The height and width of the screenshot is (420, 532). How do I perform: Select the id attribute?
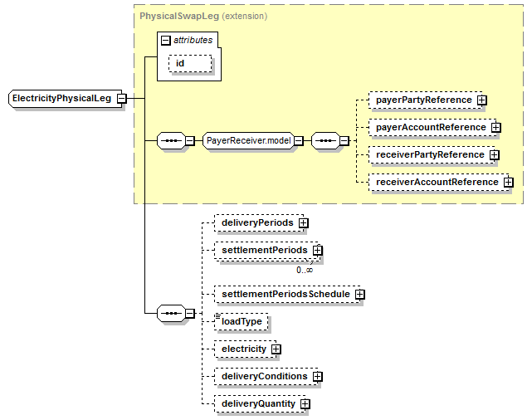pyautogui.click(x=190, y=63)
